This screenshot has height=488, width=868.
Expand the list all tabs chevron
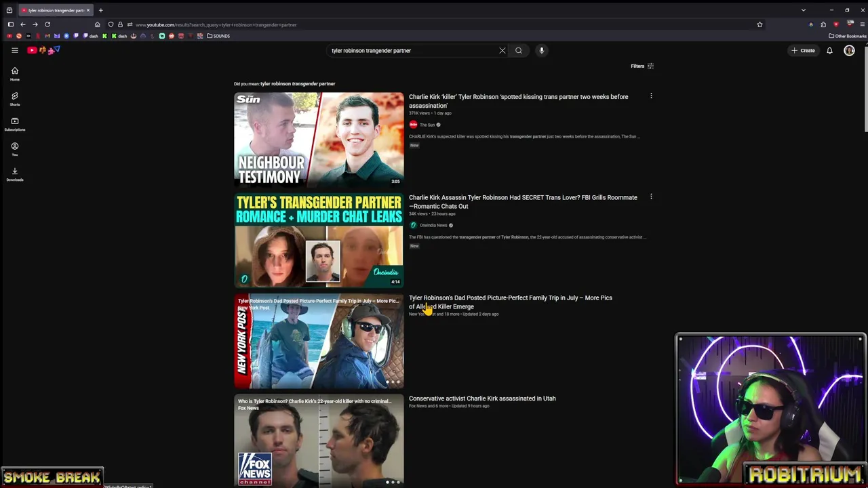click(804, 10)
